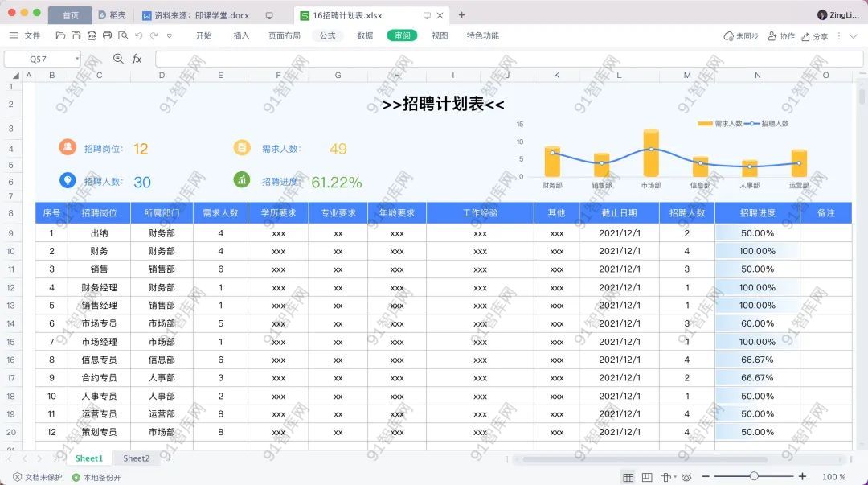Open the Name Box dropdown arrow

(77, 59)
